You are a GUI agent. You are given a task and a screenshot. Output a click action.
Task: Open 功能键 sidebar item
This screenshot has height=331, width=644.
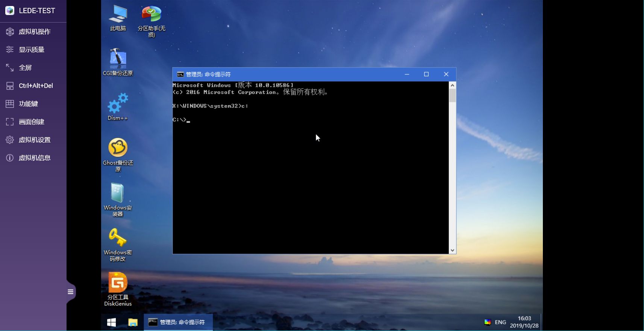click(33, 104)
